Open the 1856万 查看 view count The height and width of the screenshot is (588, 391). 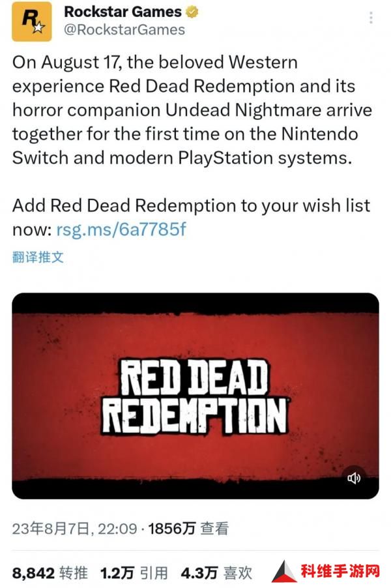(x=188, y=529)
